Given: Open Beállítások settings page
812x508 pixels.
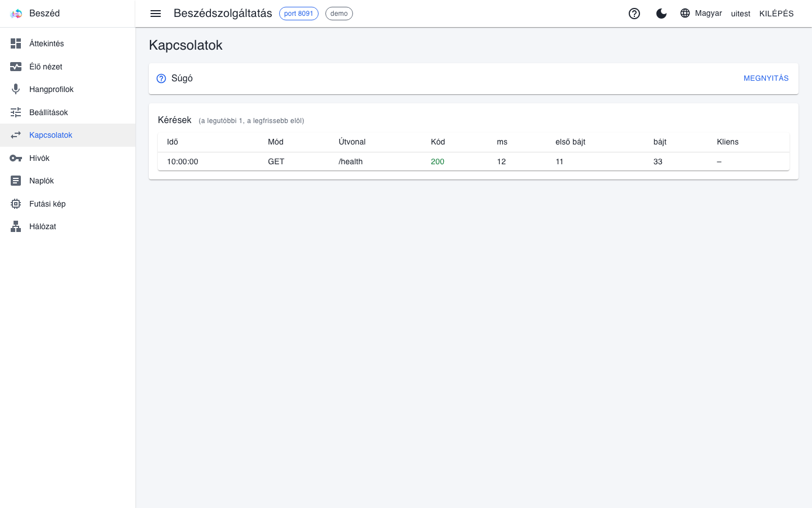Looking at the screenshot, I should point(68,112).
